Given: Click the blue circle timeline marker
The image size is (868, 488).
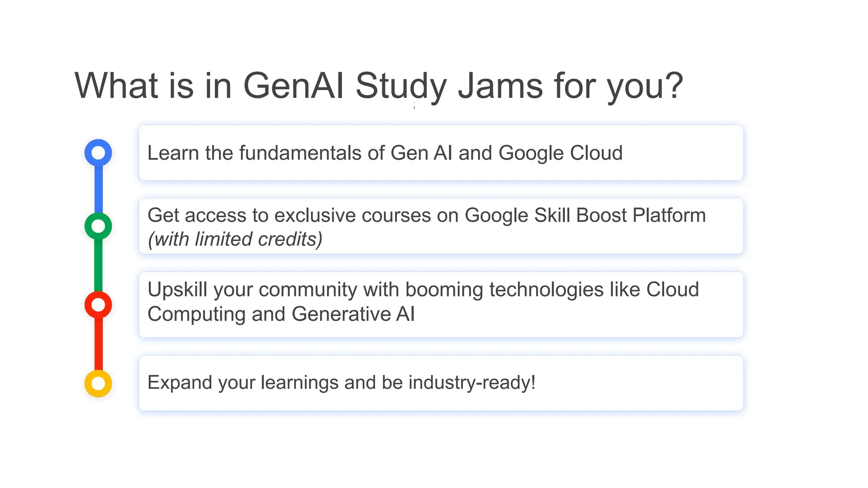Looking at the screenshot, I should coord(98,152).
